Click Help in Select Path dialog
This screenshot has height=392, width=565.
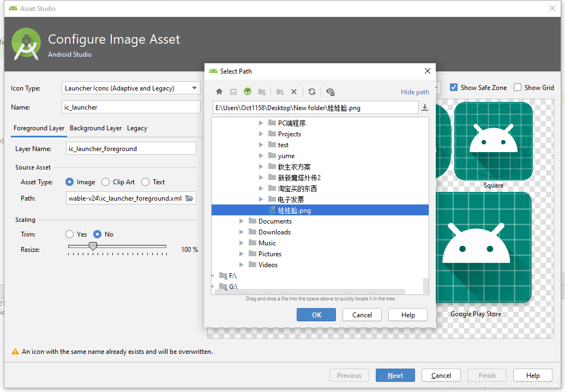(x=408, y=315)
